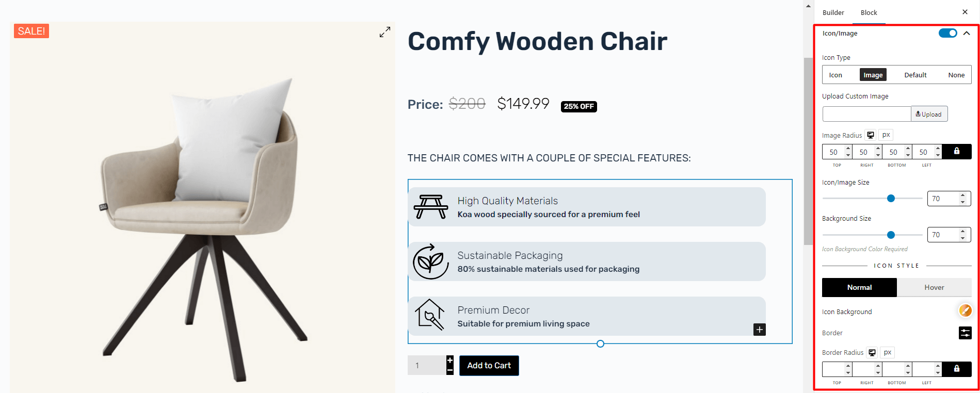The height and width of the screenshot is (393, 980).
Task: Click the Premium Decor house icon
Action: (430, 315)
